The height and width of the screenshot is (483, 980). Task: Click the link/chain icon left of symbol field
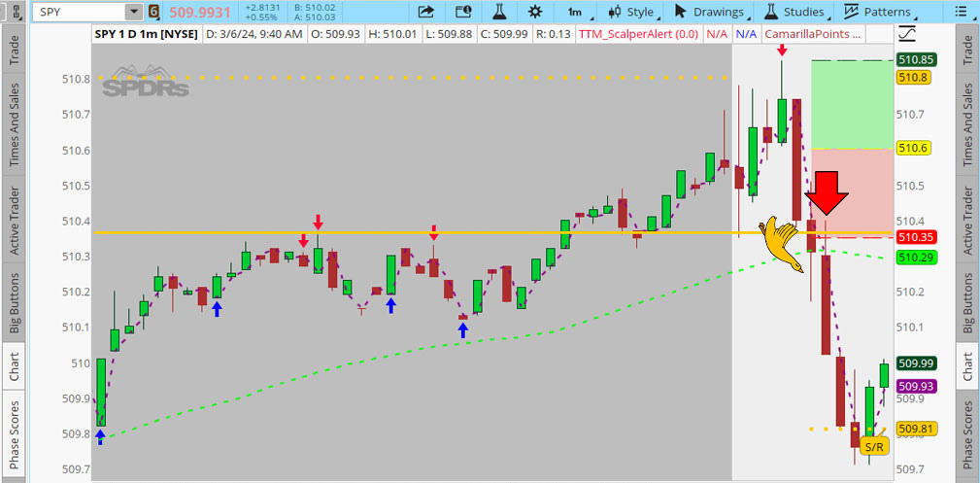pyautogui.click(x=17, y=12)
